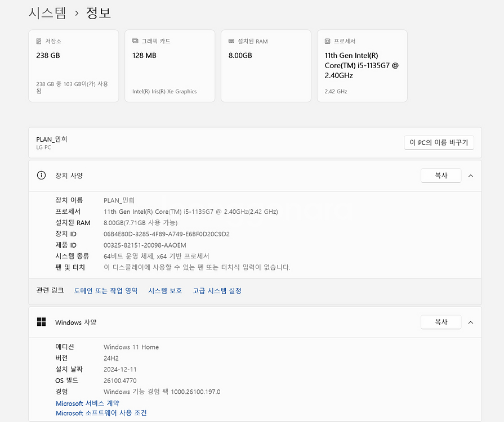504x422 pixels.
Task: Click version value 24H2
Action: [x=111, y=358]
